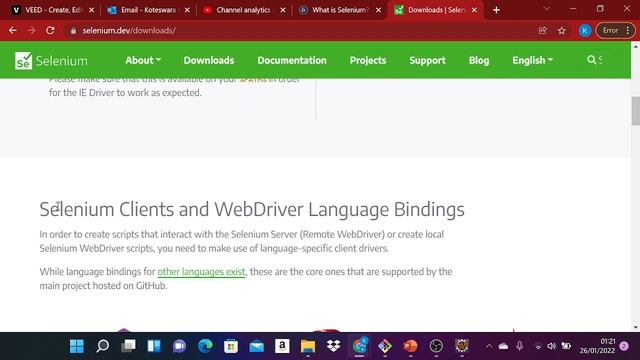Screen dimensions: 640x360
Task: Open the Widgets taskbar icon
Action: click(x=154, y=346)
